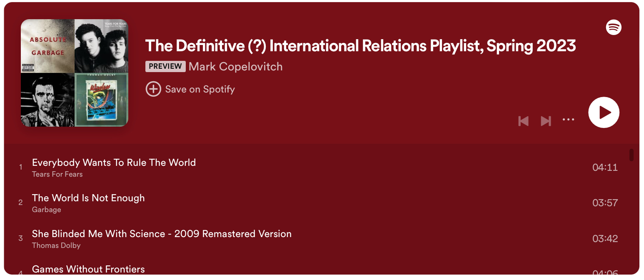Image resolution: width=644 pixels, height=280 pixels.
Task: Click the Garbage artist name
Action: tap(46, 210)
